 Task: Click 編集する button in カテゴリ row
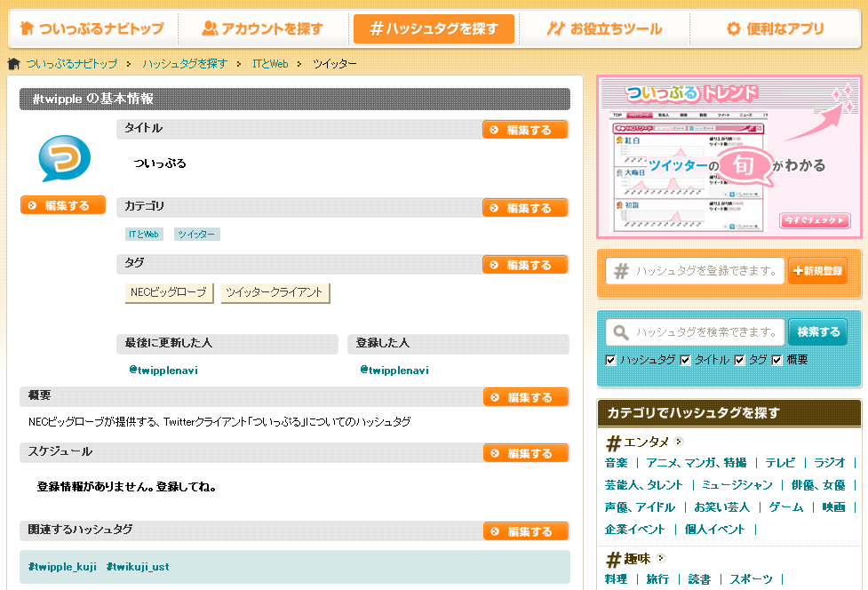(x=525, y=208)
